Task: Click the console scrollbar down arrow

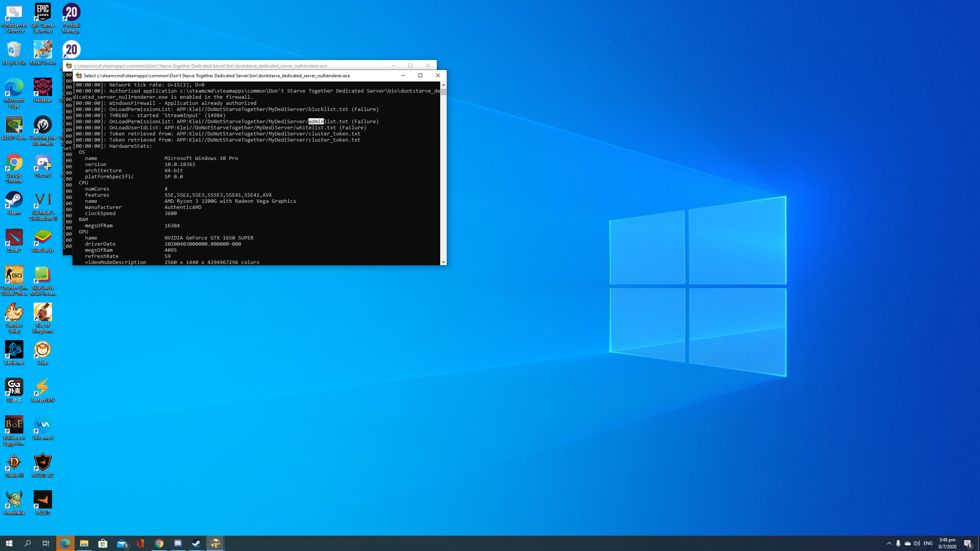Action: tap(443, 262)
